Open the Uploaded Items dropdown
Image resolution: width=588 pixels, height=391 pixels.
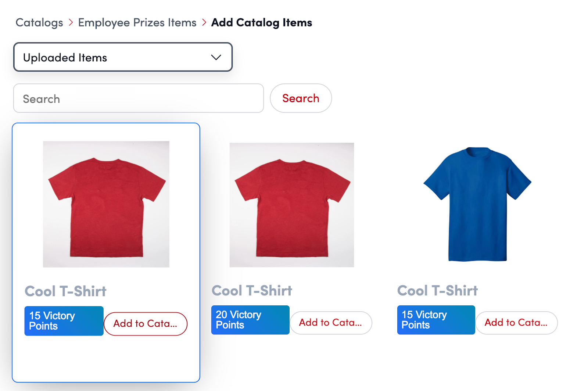pos(122,57)
